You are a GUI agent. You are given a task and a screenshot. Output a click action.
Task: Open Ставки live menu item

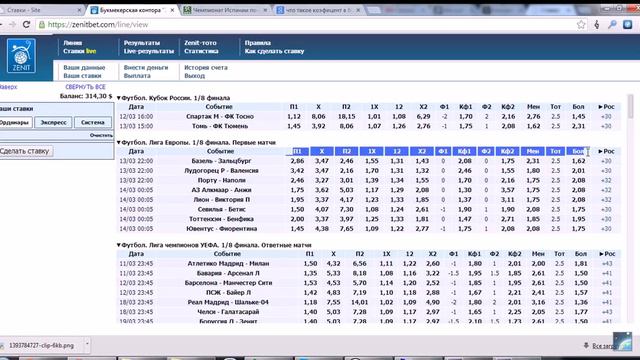pyautogui.click(x=80, y=51)
